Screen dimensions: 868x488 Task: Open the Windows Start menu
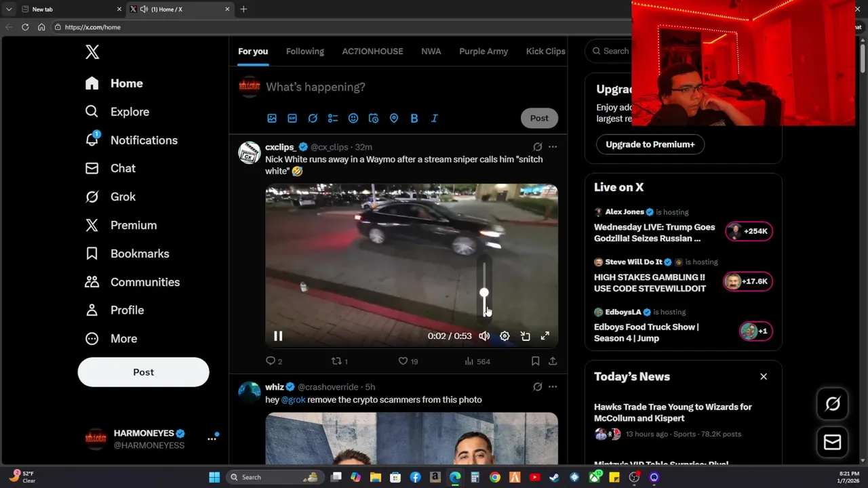[214, 477]
